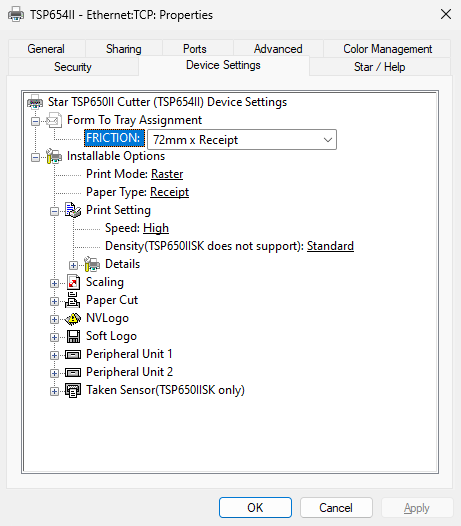The height and width of the screenshot is (526, 461).
Task: Click the Standard density value
Action: [x=330, y=246]
